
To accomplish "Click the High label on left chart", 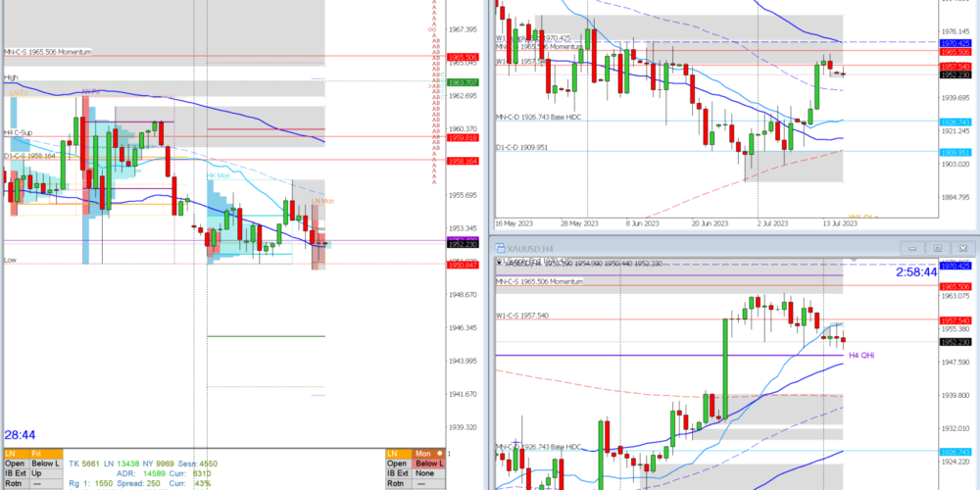I will pyautogui.click(x=11, y=77).
